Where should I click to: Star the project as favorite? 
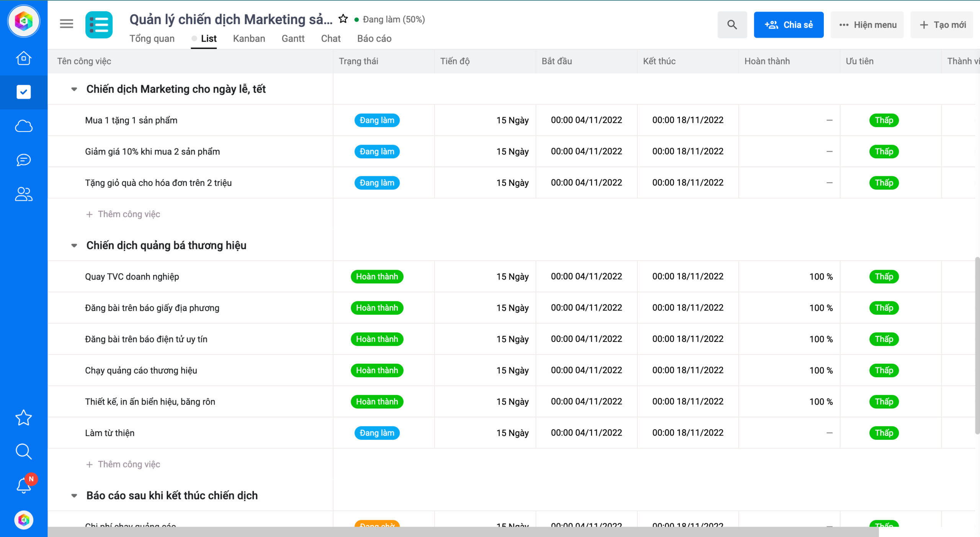point(343,19)
